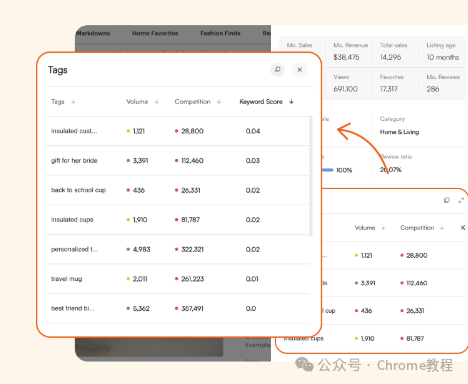Click the 357,491 competition value
The height and width of the screenshot is (384, 468).
[x=192, y=308]
